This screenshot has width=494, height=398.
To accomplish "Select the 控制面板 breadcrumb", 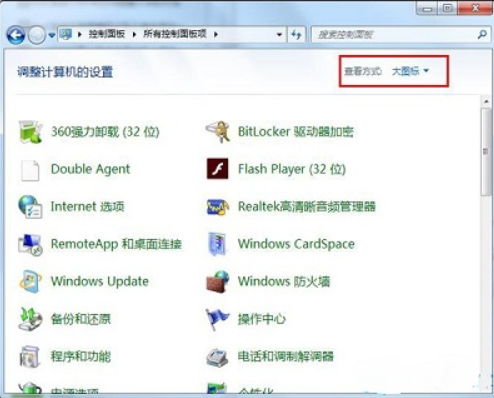I will tap(107, 34).
